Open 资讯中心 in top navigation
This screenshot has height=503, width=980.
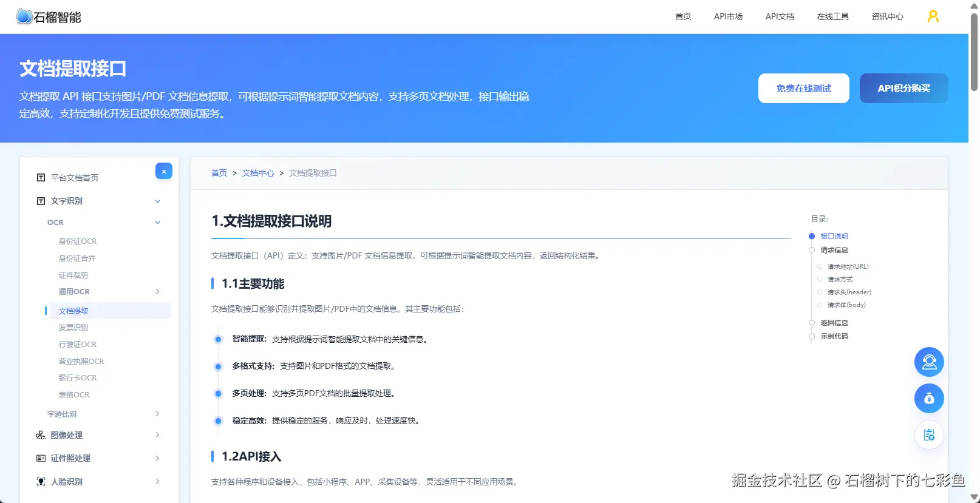pyautogui.click(x=887, y=16)
